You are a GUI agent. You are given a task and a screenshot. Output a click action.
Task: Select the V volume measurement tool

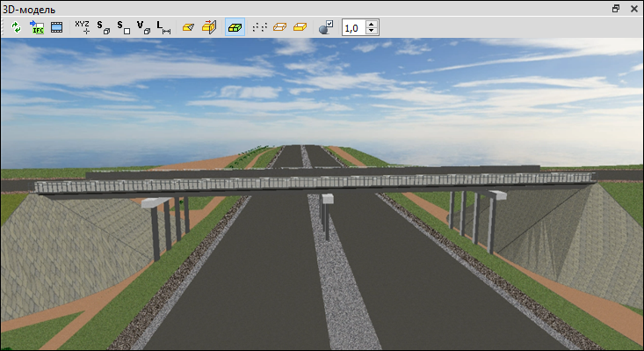(143, 27)
